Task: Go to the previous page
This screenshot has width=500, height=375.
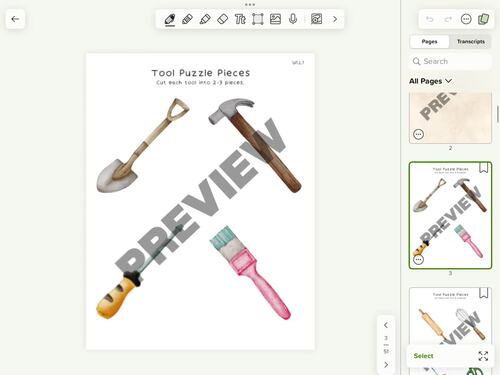Action: (x=386, y=325)
